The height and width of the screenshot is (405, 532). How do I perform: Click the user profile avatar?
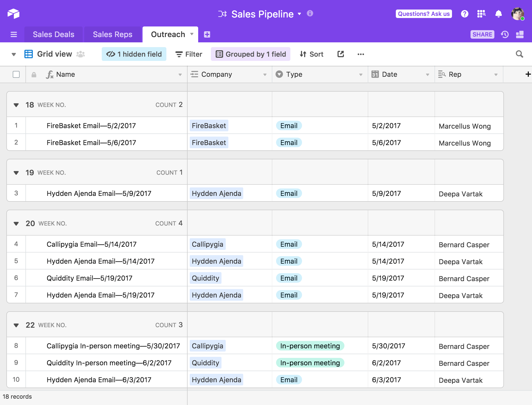tap(517, 14)
